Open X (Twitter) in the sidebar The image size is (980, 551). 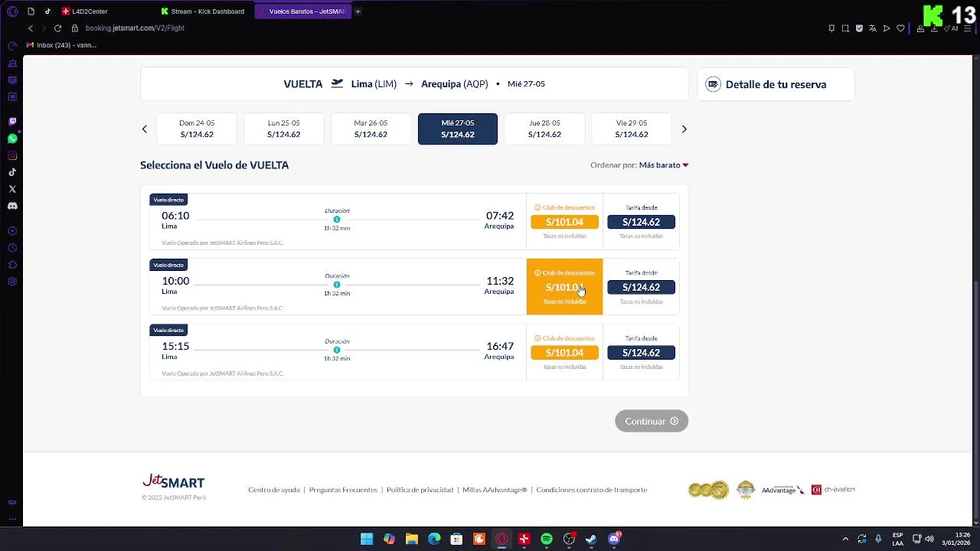12,189
